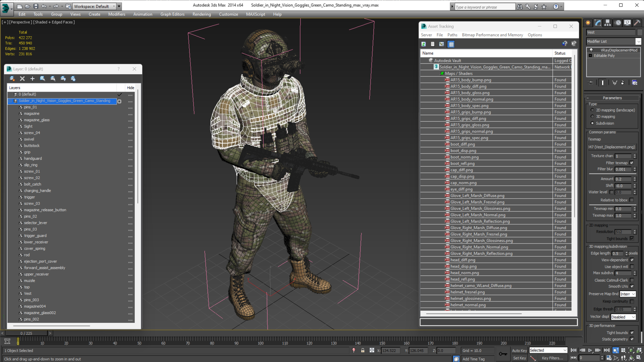
Task: Open the Utilities command panel tab
Action: 637,23
